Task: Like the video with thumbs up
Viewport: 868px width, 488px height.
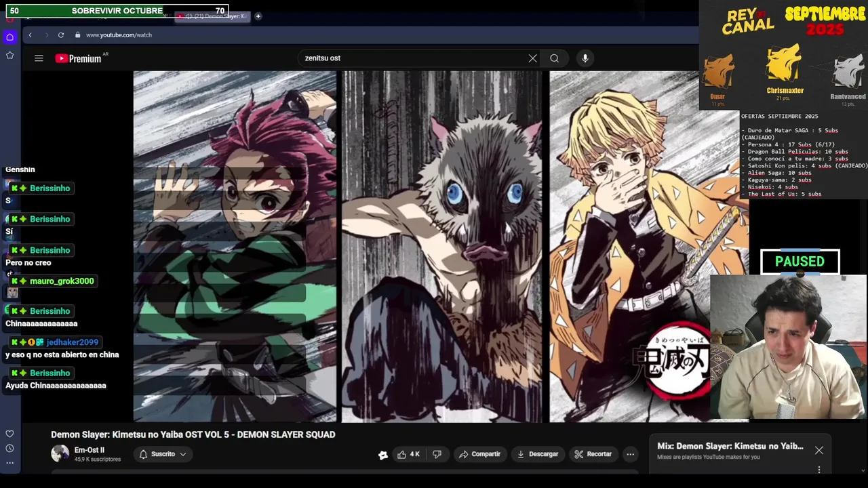Action: coord(408,454)
